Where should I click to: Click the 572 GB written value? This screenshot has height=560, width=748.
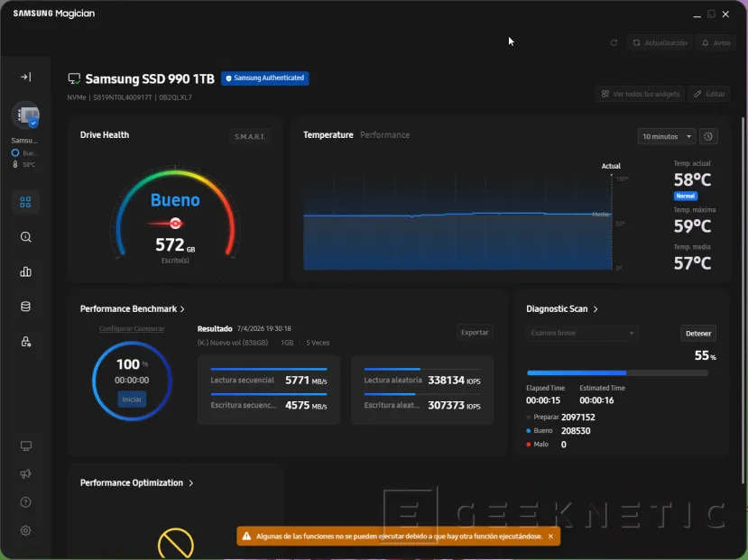click(175, 245)
